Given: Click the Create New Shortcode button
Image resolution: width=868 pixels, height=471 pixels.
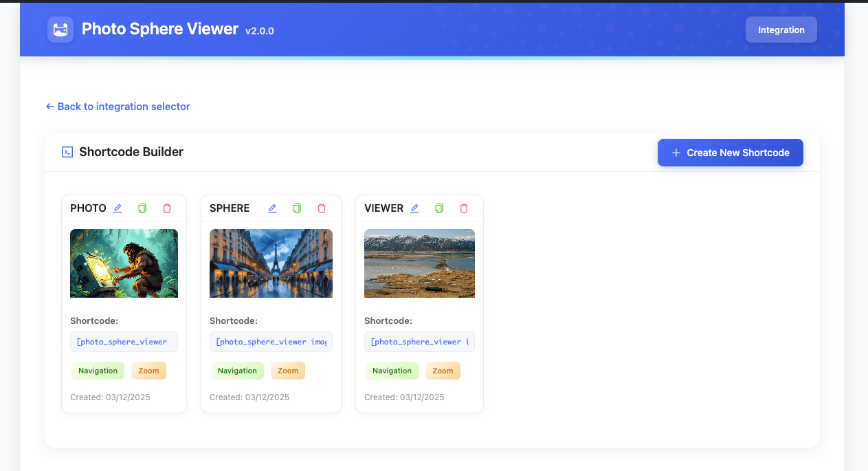Looking at the screenshot, I should 730,153.
